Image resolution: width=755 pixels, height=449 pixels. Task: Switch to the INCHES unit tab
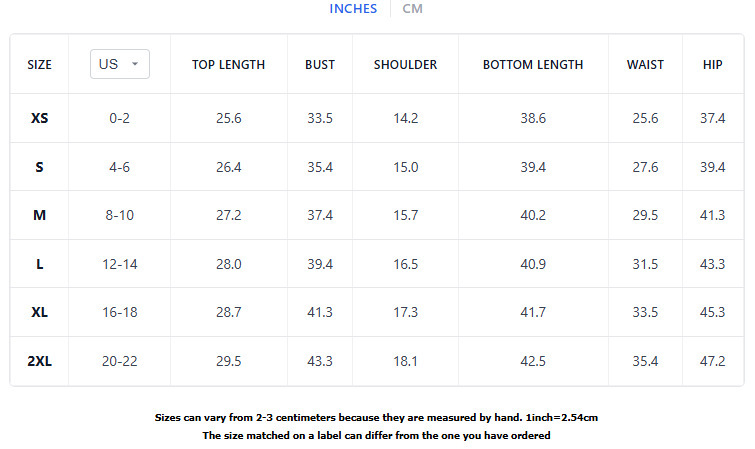point(353,9)
